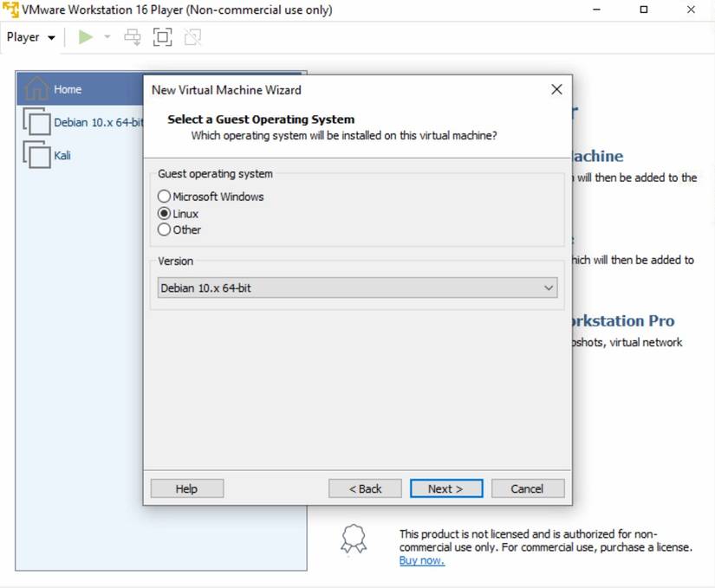Choose the Linux guest operating system
715x588 pixels.
pos(164,213)
